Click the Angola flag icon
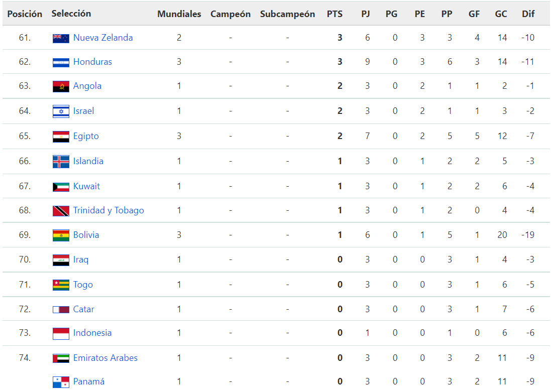This screenshot has width=551, height=392. tap(61, 86)
